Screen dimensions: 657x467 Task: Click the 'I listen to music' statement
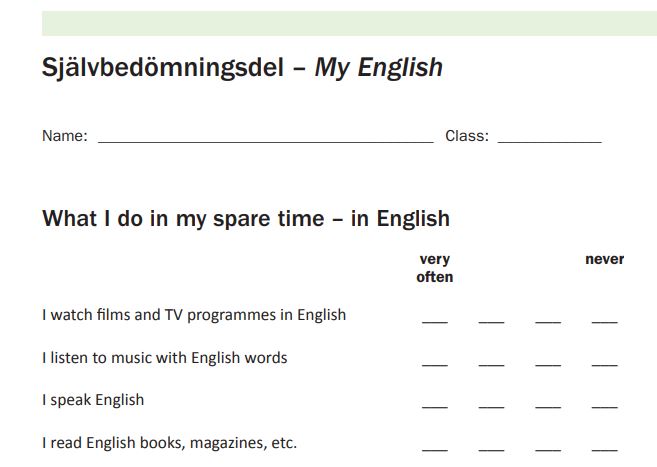[165, 358]
